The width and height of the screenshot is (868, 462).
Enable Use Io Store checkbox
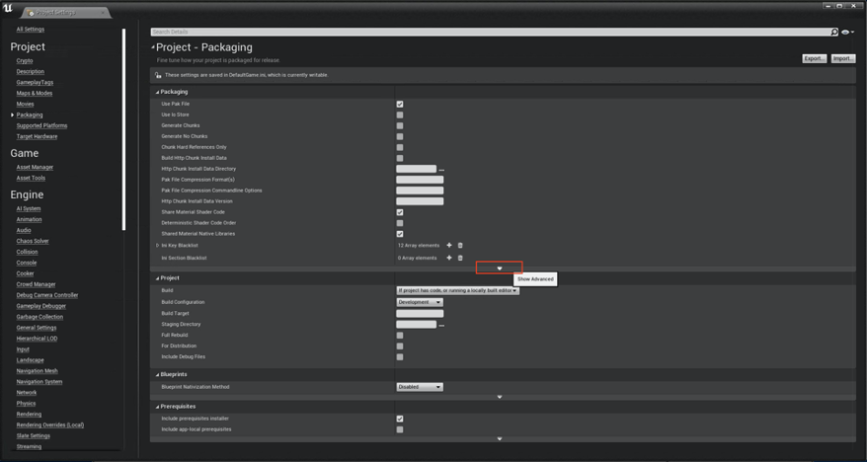click(400, 115)
